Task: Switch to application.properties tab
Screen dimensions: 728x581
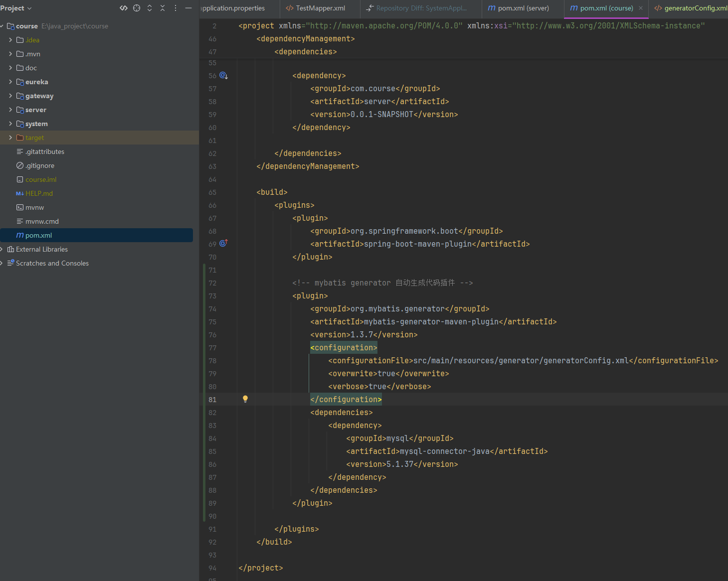Action: [232, 8]
